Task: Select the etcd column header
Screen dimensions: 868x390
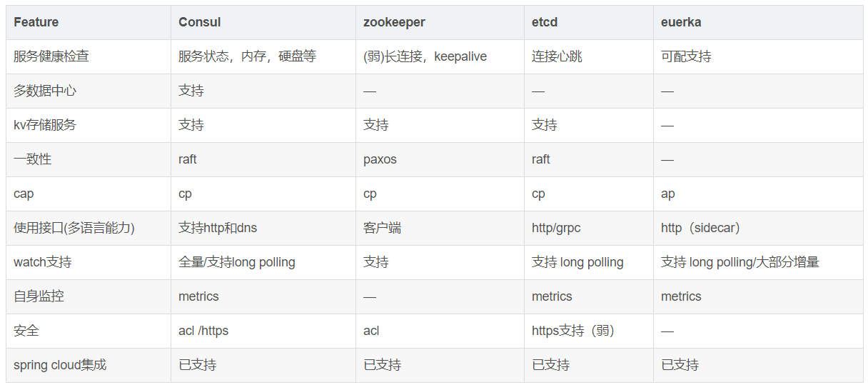Action: point(545,22)
